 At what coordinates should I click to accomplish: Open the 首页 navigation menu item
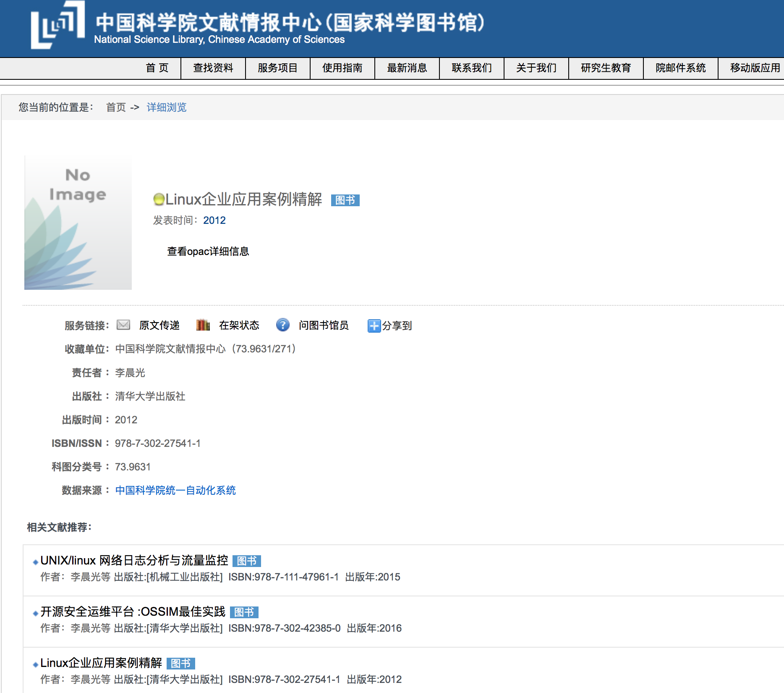pos(157,68)
